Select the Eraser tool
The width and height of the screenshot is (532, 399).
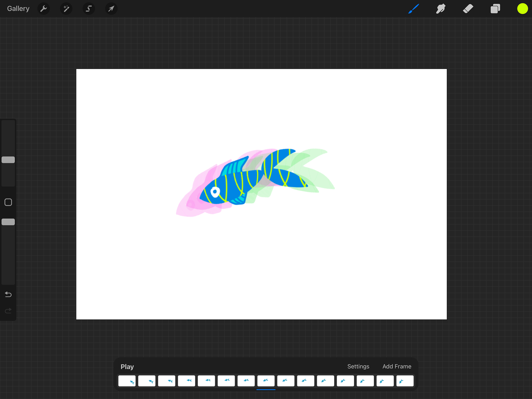click(x=468, y=9)
